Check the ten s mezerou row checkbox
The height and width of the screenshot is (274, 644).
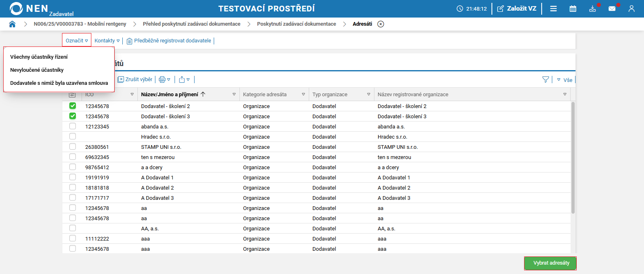(x=73, y=157)
